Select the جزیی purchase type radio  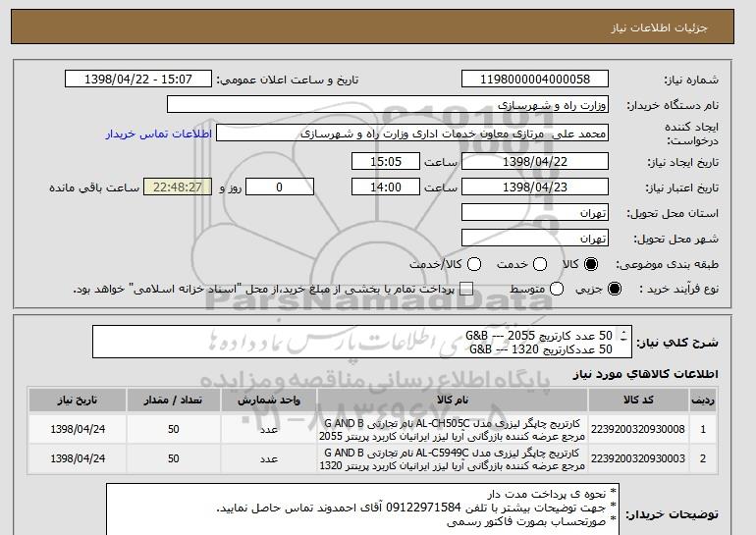coord(615,289)
